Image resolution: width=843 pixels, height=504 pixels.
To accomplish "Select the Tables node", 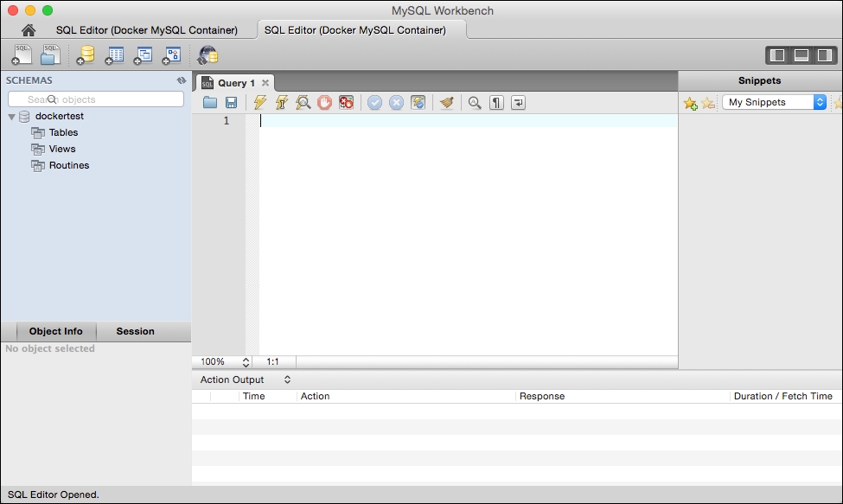I will (x=63, y=132).
